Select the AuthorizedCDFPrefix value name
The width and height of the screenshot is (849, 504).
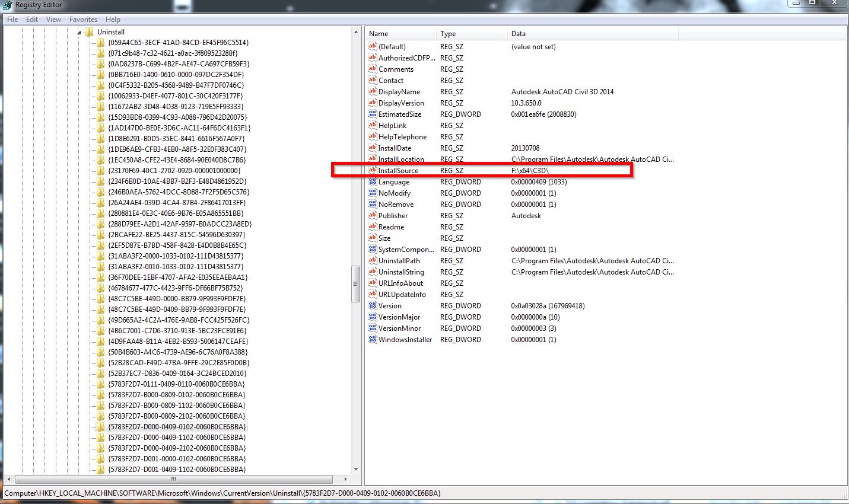pyautogui.click(x=407, y=58)
